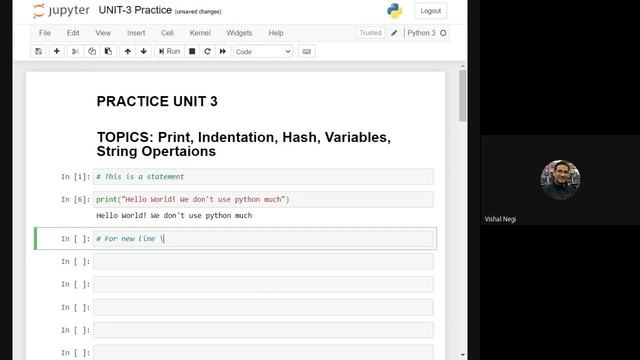Click the In [1]: prompt label
Image resolution: width=640 pixels, height=360 pixels.
76,177
